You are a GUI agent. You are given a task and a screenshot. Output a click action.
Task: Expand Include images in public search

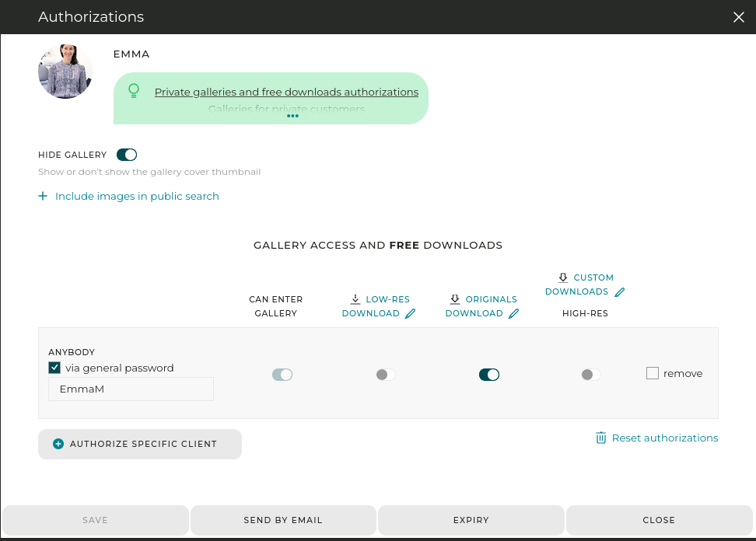pyautogui.click(x=136, y=196)
